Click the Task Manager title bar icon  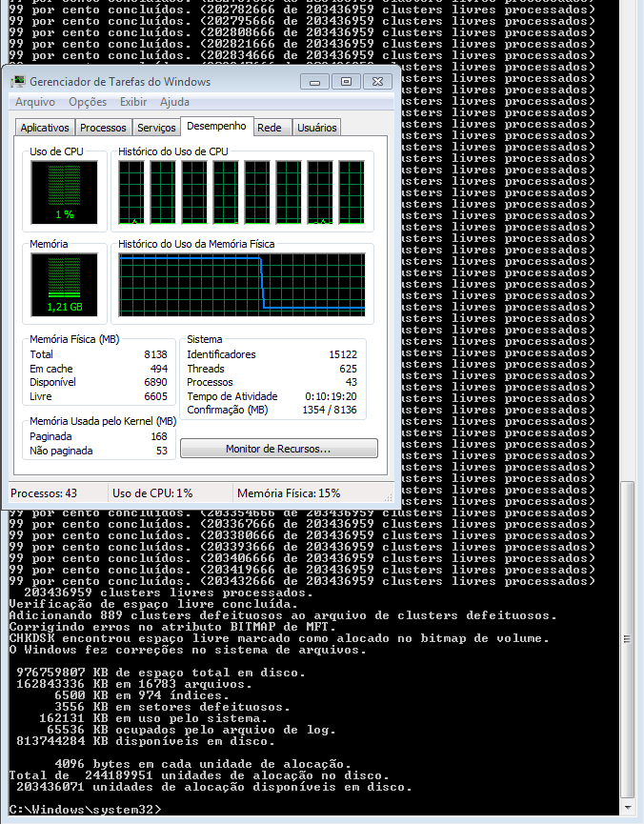click(18, 82)
